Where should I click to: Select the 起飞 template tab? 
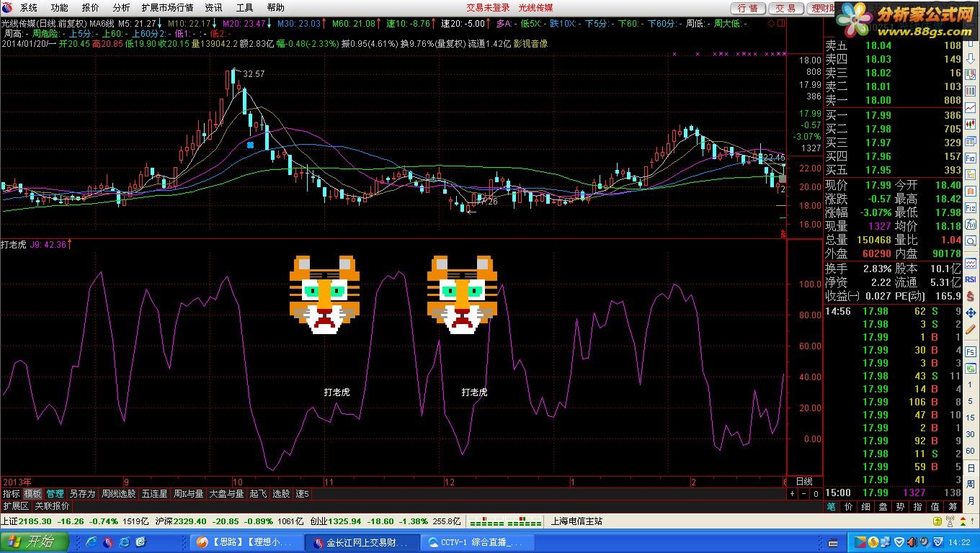pyautogui.click(x=258, y=494)
